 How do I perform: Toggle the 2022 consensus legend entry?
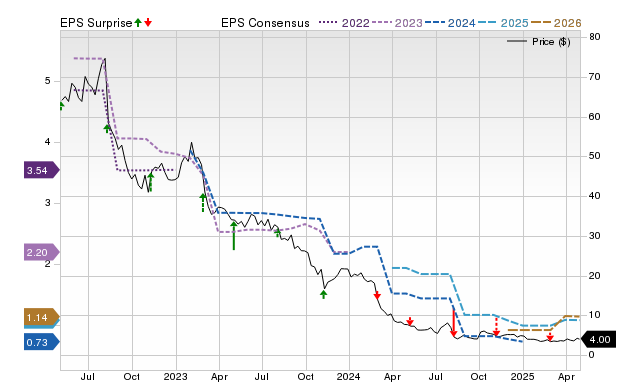click(x=344, y=23)
